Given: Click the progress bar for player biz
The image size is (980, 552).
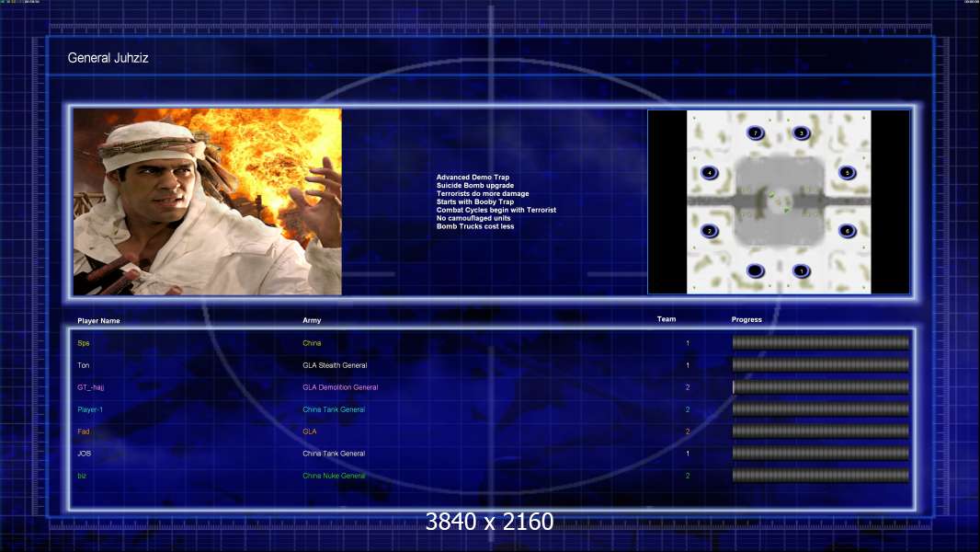Looking at the screenshot, I should 821,476.
